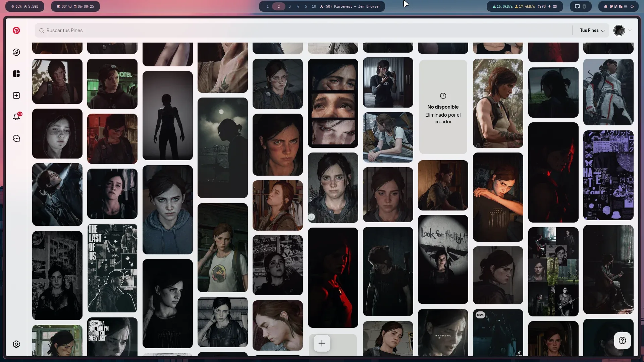
Task: Click the microphone icon in top bar
Action: pos(549,6)
